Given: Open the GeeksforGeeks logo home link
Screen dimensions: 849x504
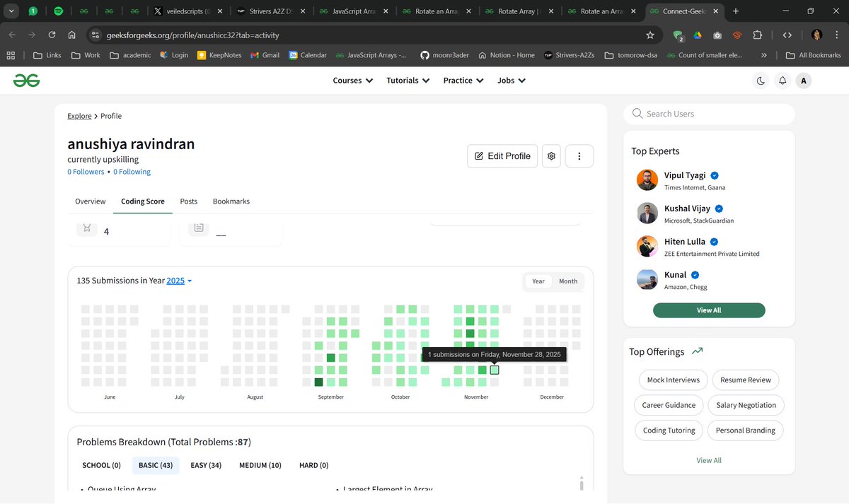Looking at the screenshot, I should pos(26,81).
